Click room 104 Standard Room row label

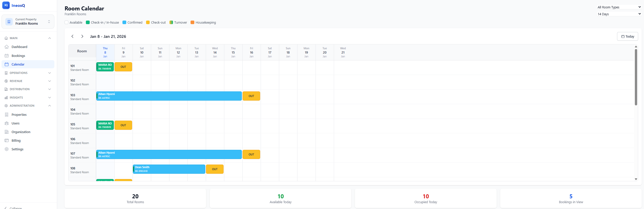coord(82,111)
